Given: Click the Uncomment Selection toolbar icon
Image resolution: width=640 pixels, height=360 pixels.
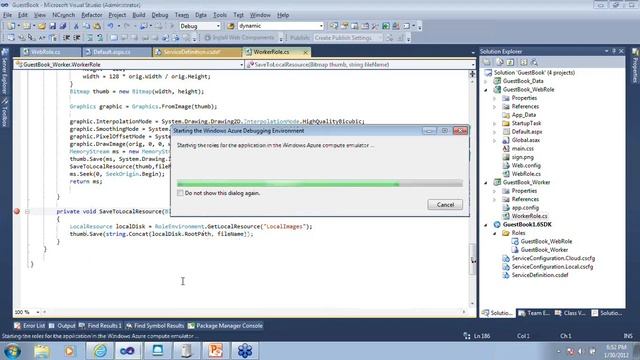Looking at the screenshot, I should click(100, 38).
